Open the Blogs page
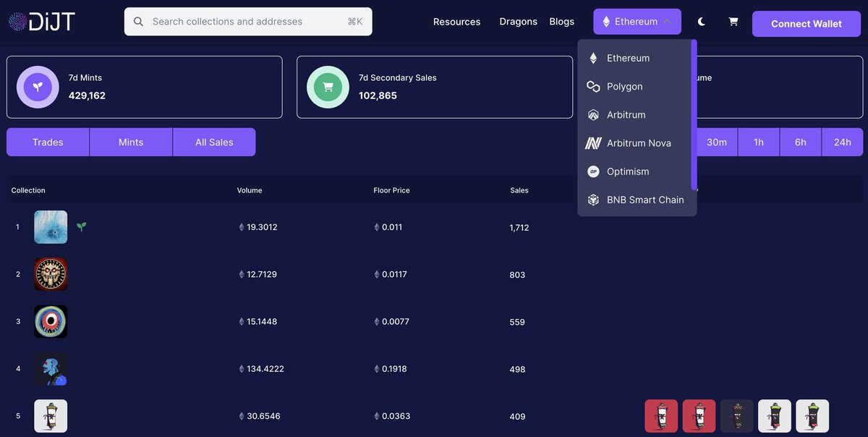Screen dimensions: 868x437 tap(561, 22)
